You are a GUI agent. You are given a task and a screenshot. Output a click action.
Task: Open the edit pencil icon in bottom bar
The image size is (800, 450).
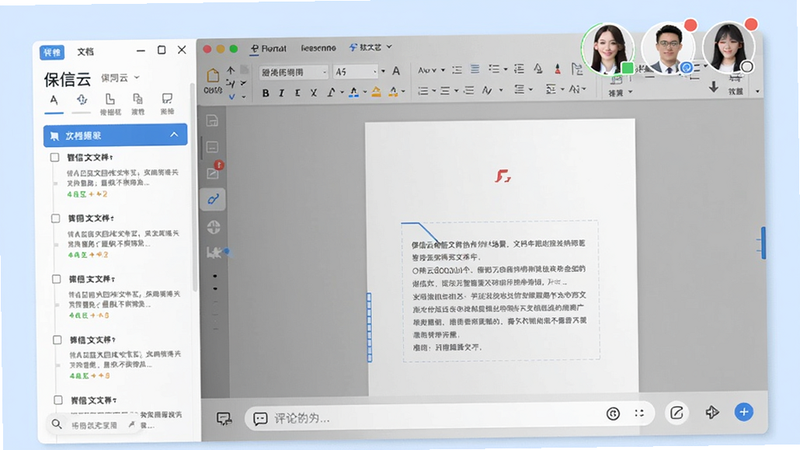point(677,412)
